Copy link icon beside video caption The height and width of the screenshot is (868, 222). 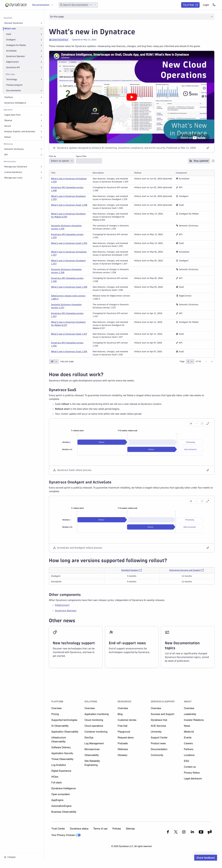coord(208,148)
